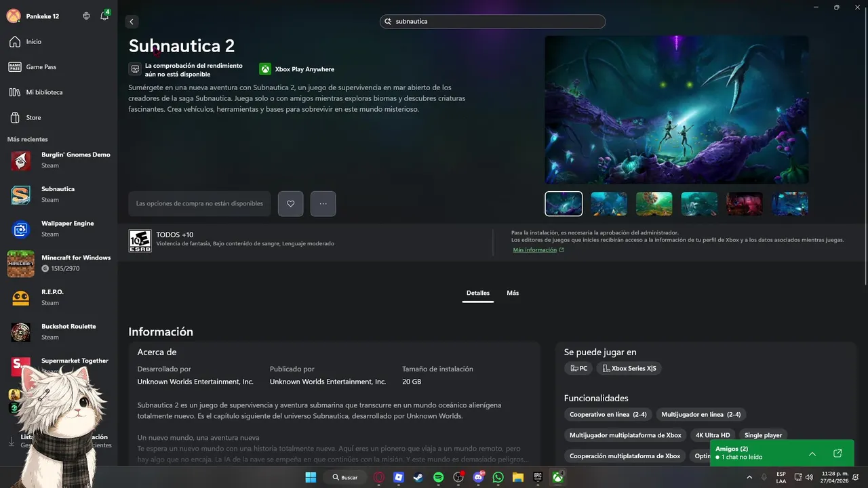Click the printer-like device icon beside Panekeke 12

[x=86, y=16]
